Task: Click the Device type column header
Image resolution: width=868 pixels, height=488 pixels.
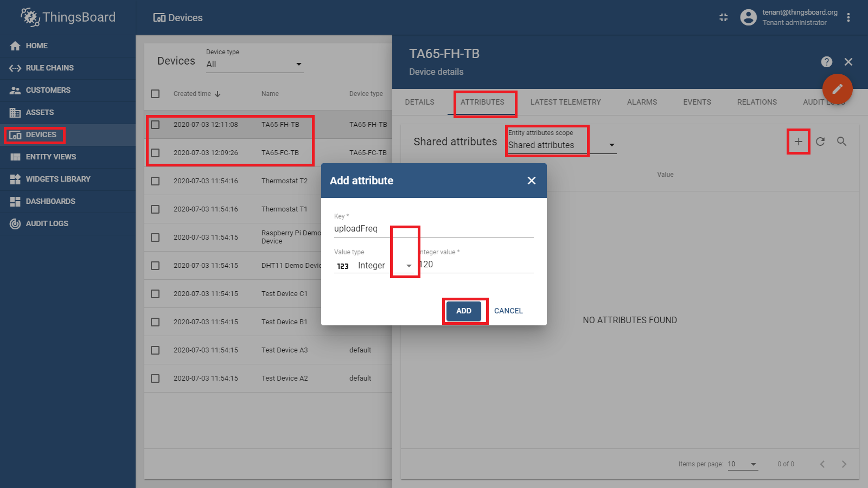Action: pos(366,94)
